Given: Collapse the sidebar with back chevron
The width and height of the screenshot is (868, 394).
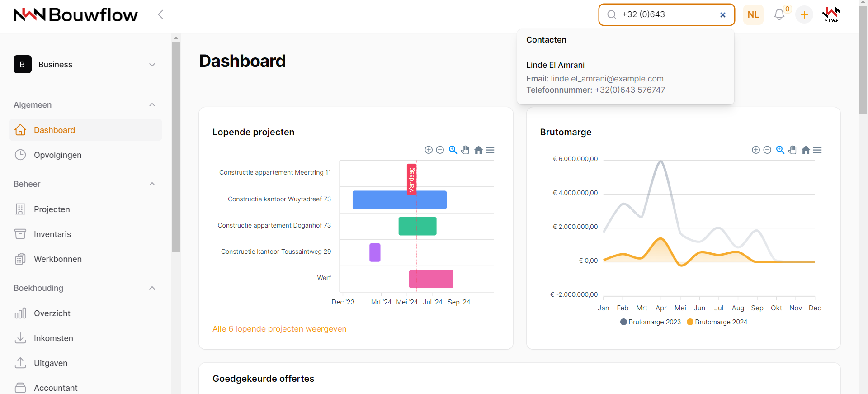Looking at the screenshot, I should [160, 14].
